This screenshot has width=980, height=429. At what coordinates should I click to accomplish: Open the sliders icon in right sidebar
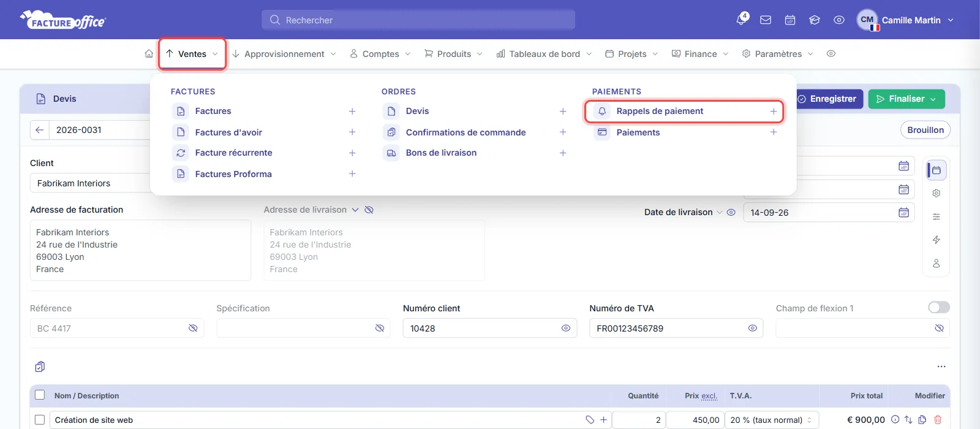(x=936, y=216)
